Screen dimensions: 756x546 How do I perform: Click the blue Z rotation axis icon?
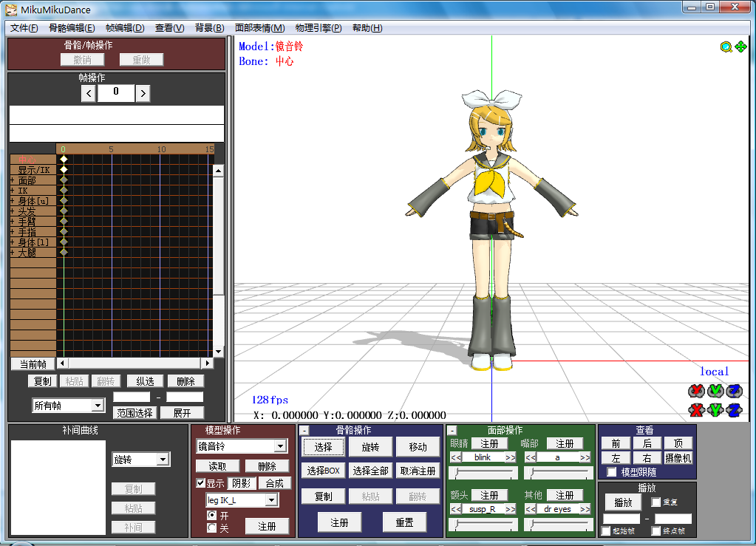pyautogui.click(x=735, y=390)
